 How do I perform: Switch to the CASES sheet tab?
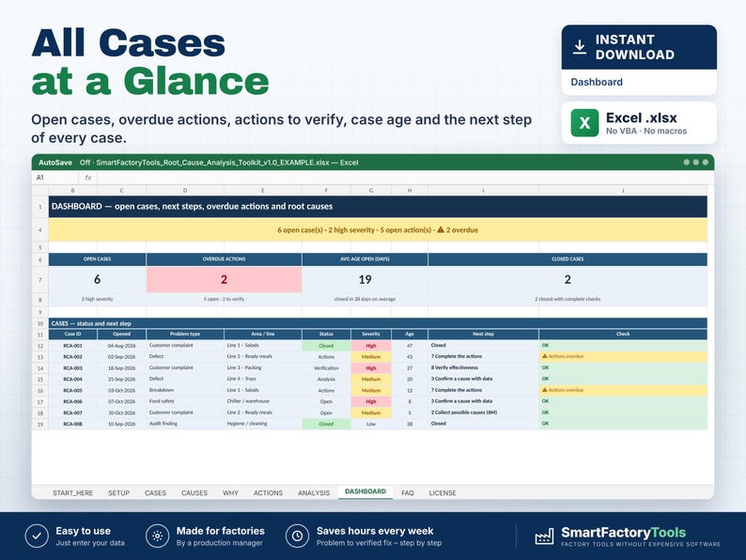156,493
